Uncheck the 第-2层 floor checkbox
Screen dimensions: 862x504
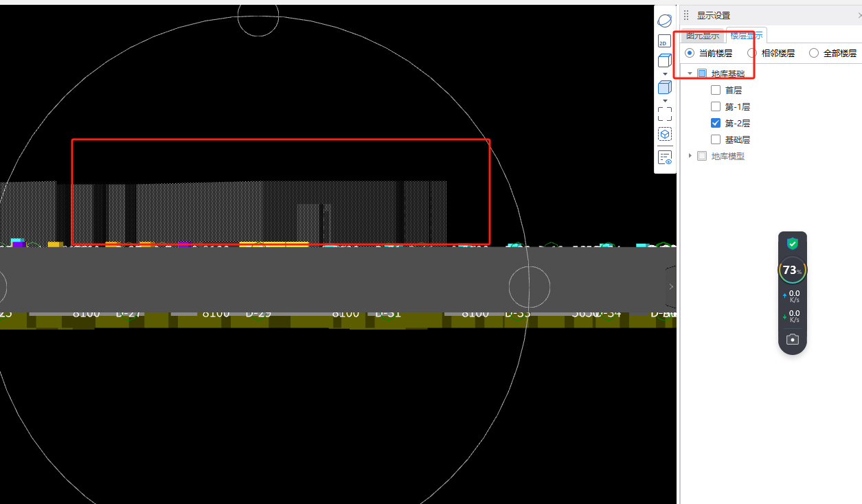coord(716,123)
